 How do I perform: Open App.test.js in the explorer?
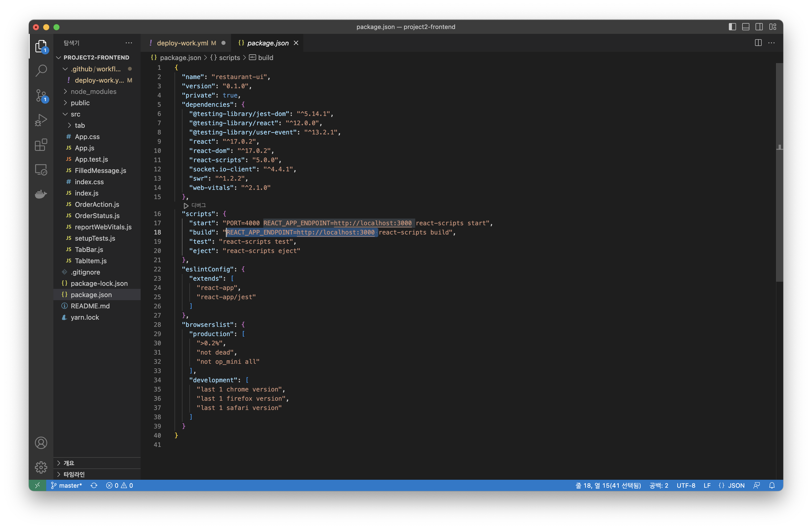pos(91,159)
